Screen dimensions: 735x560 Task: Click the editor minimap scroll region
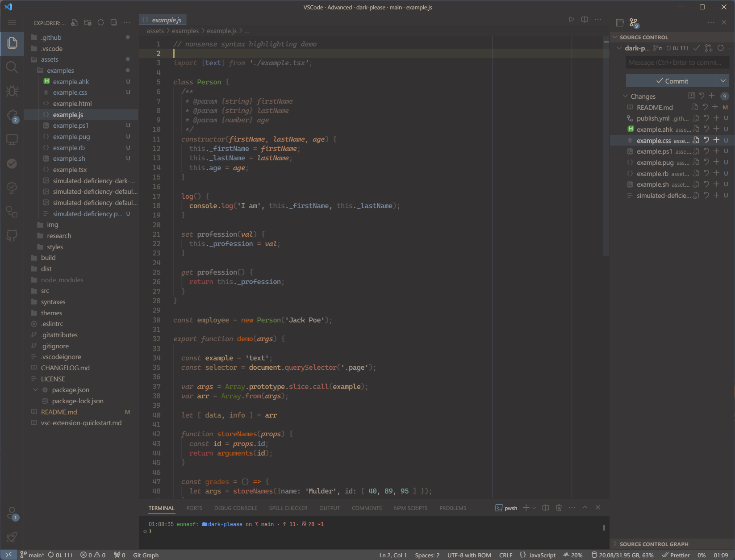point(606,147)
